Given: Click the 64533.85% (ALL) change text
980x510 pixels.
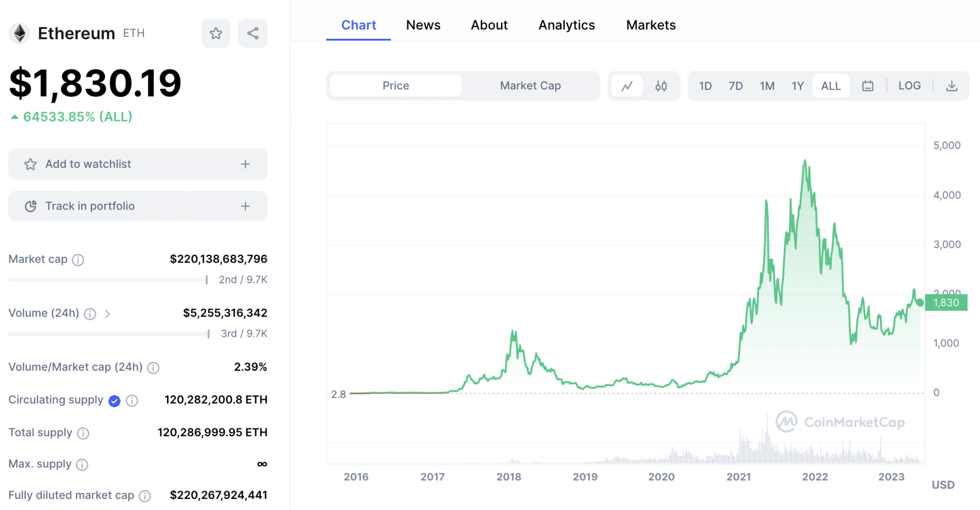Looking at the screenshot, I should [x=78, y=117].
